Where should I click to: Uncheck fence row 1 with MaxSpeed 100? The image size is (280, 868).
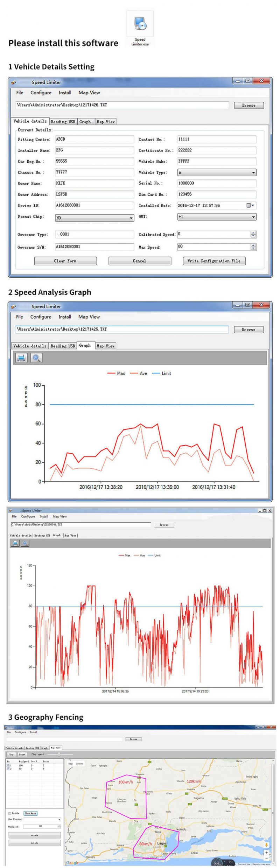click(x=8, y=766)
